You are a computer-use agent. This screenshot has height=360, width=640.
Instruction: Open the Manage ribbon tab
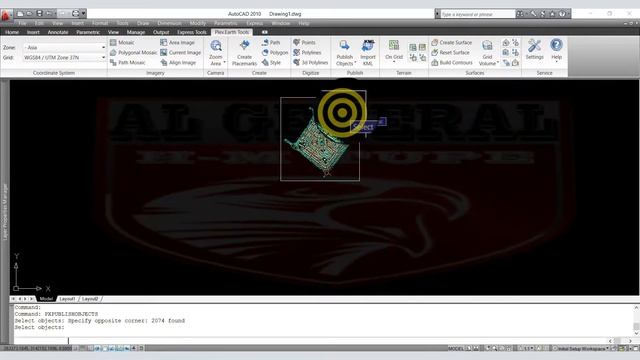pos(136,32)
